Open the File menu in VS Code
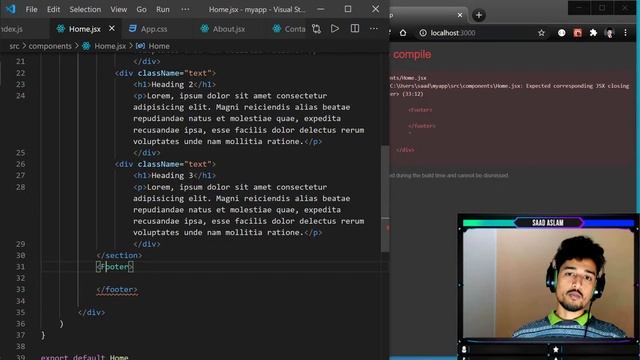This screenshot has width=640, height=360. (31, 9)
